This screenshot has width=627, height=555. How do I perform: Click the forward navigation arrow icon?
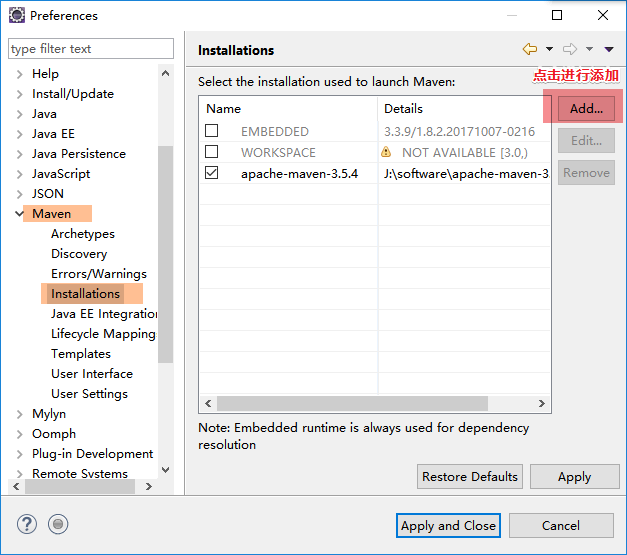coord(570,49)
